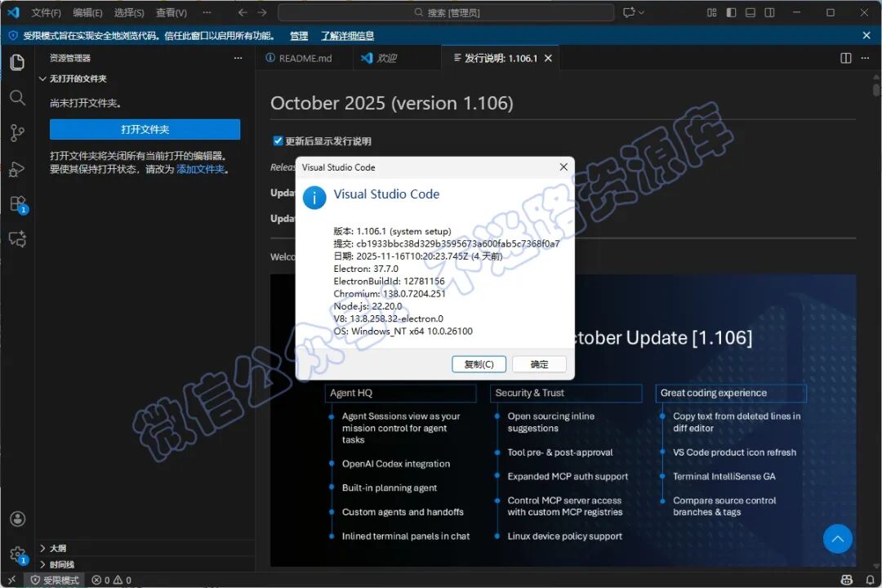
Task: Open editor More Actions ellipsis
Action: (865, 59)
